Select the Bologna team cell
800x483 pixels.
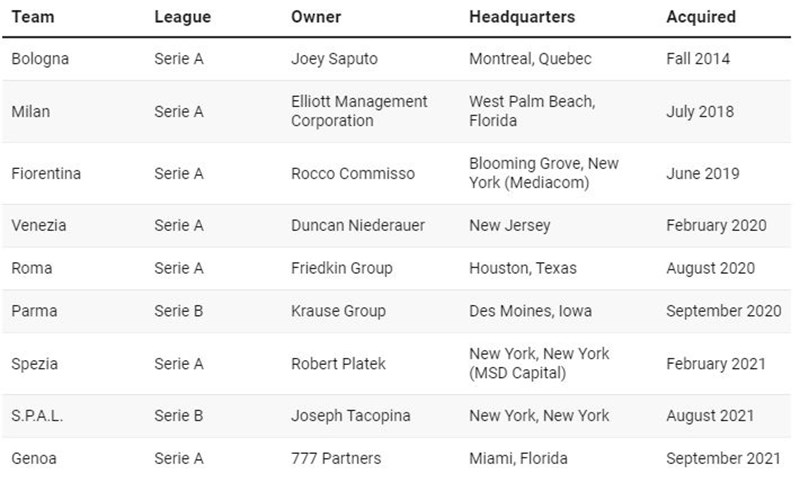pyautogui.click(x=40, y=59)
